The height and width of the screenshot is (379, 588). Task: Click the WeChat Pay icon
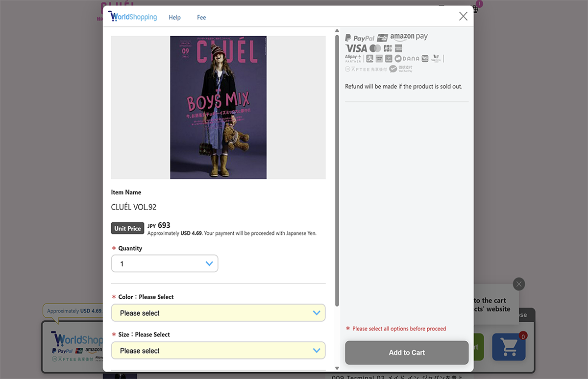click(x=401, y=69)
